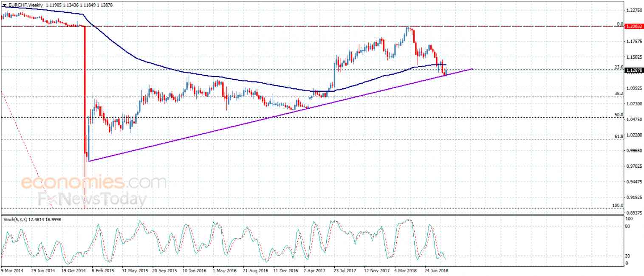Select the 1.07300 price axis value

click(x=635, y=104)
